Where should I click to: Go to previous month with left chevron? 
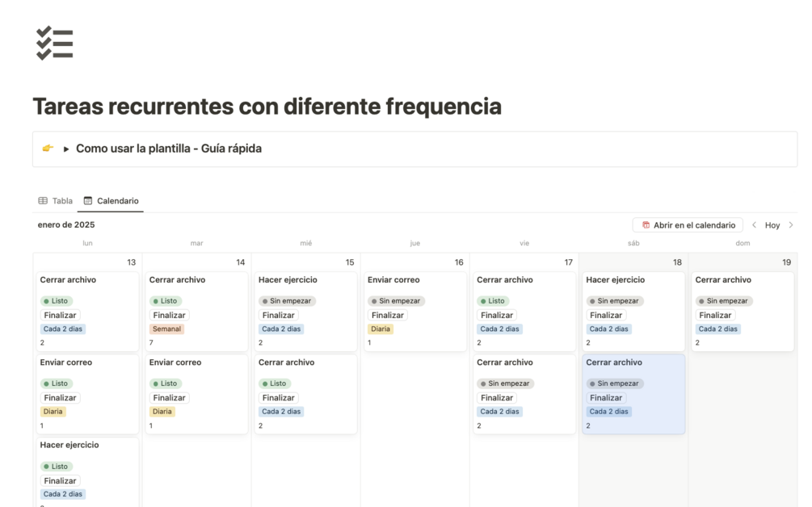754,225
